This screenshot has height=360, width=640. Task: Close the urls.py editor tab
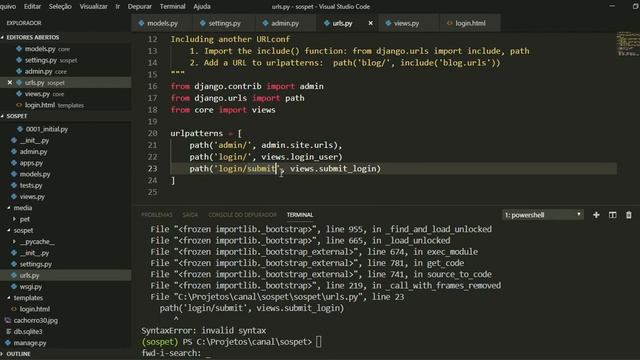(x=371, y=23)
